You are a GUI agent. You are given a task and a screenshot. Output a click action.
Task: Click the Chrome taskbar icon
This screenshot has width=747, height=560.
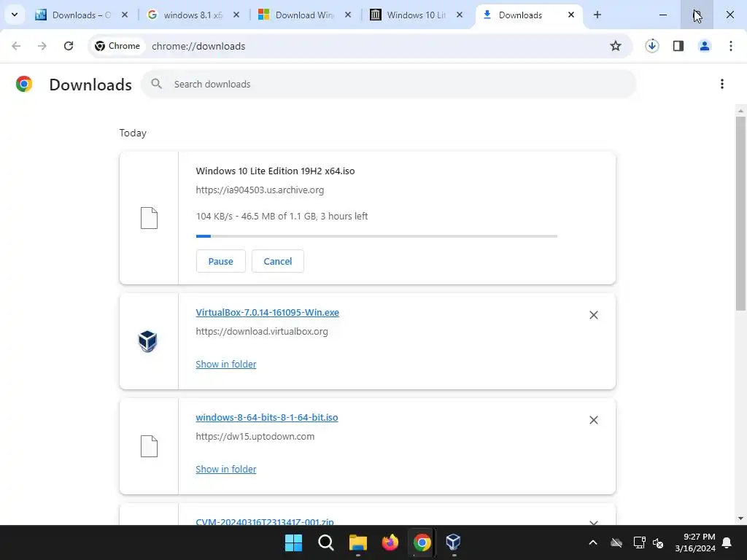coord(422,542)
